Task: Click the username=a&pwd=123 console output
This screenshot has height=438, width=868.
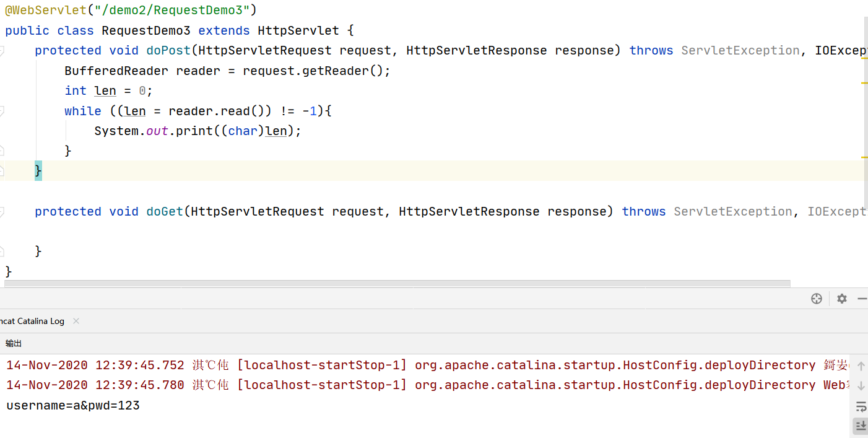Action: click(x=73, y=406)
